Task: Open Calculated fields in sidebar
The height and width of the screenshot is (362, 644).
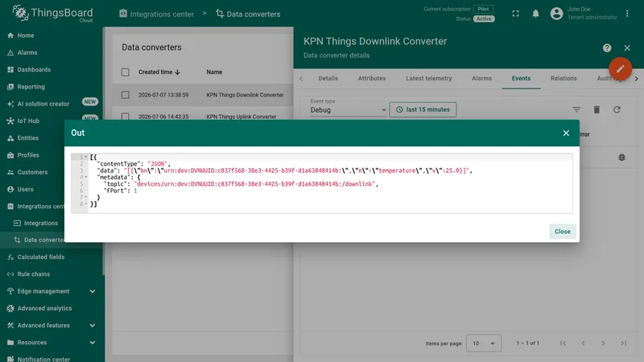Action: (52, 257)
